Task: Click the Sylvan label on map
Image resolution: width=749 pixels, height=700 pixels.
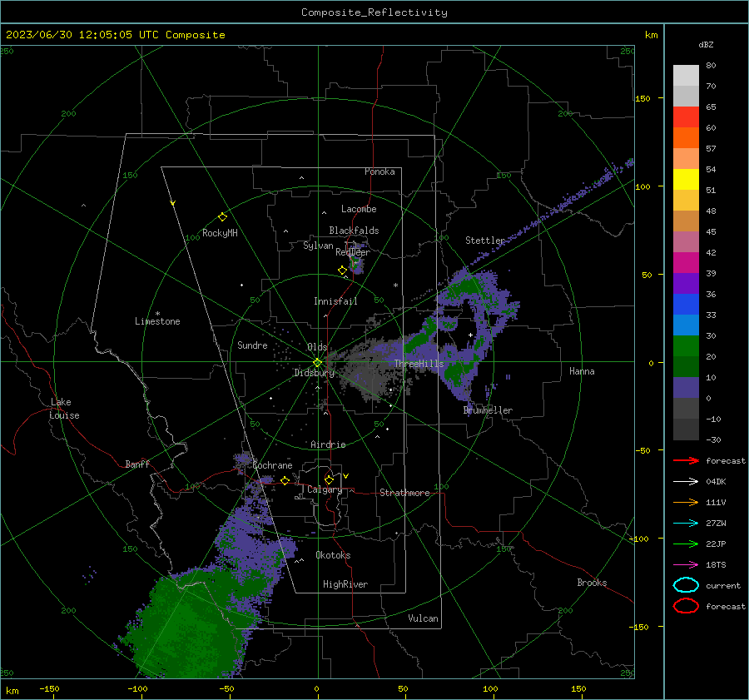Action: (x=318, y=246)
